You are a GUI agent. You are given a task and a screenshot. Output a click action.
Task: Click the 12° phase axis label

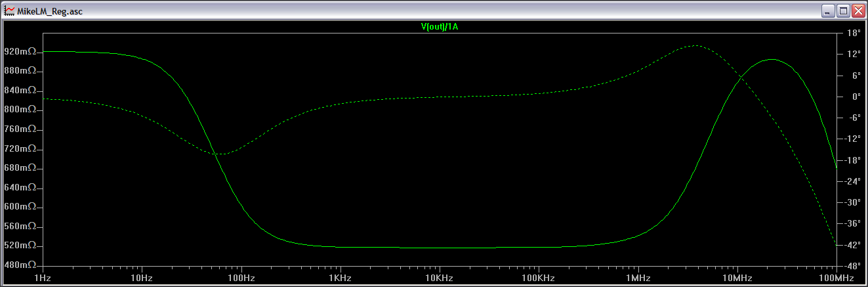click(x=854, y=54)
